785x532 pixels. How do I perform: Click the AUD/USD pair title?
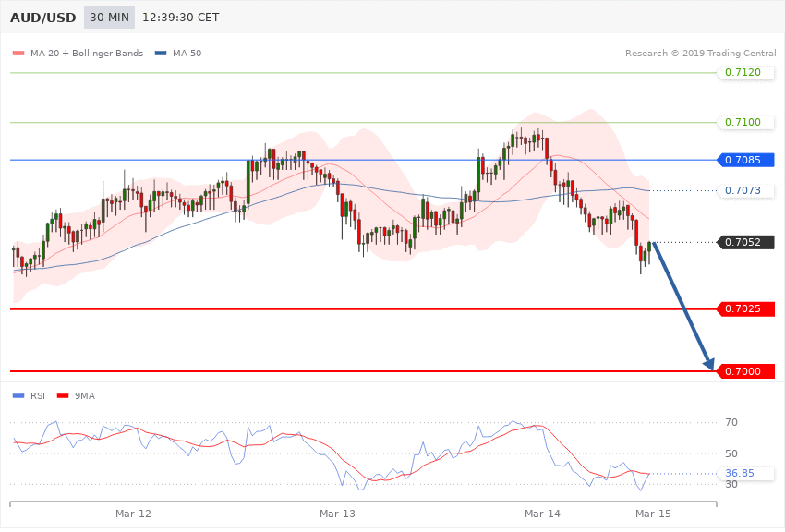43,18
